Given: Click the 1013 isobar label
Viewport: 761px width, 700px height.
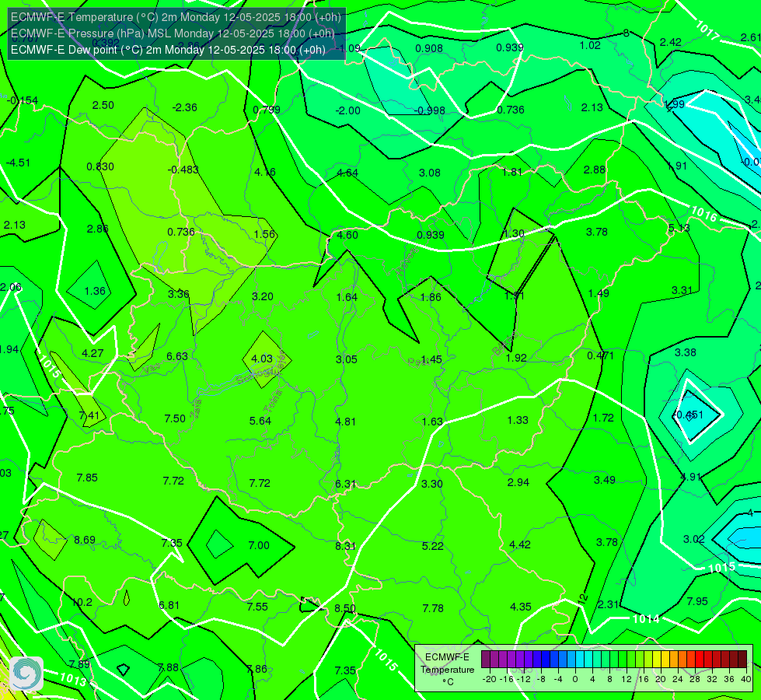Looking at the screenshot, I should tap(73, 679).
